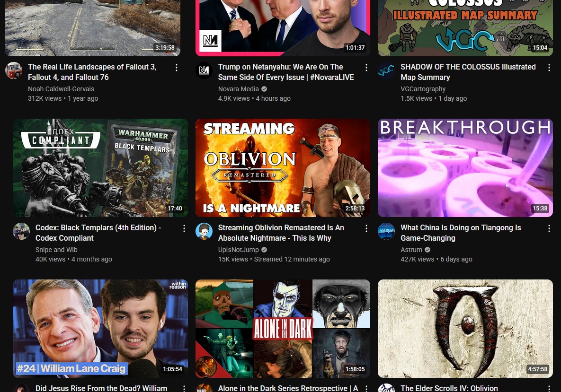The image size is (561, 392).
Task: Click the 15:04 duration badge
Action: tap(540, 48)
